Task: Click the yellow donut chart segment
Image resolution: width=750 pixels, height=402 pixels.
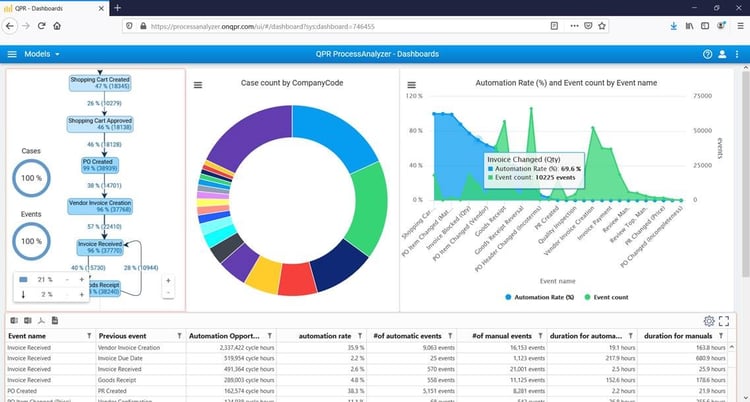Action: [x=263, y=274]
